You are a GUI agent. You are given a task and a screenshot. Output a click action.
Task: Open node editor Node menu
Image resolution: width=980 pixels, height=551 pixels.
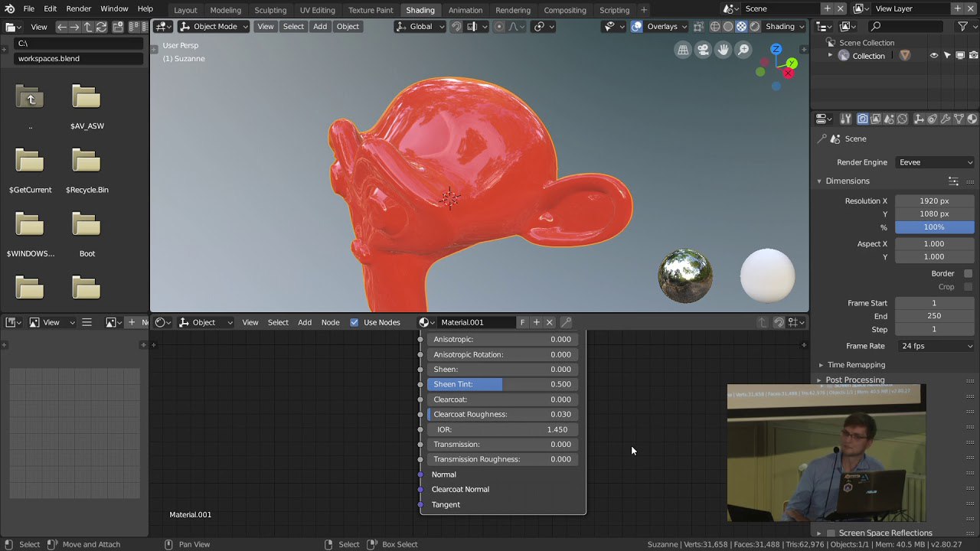coord(330,322)
